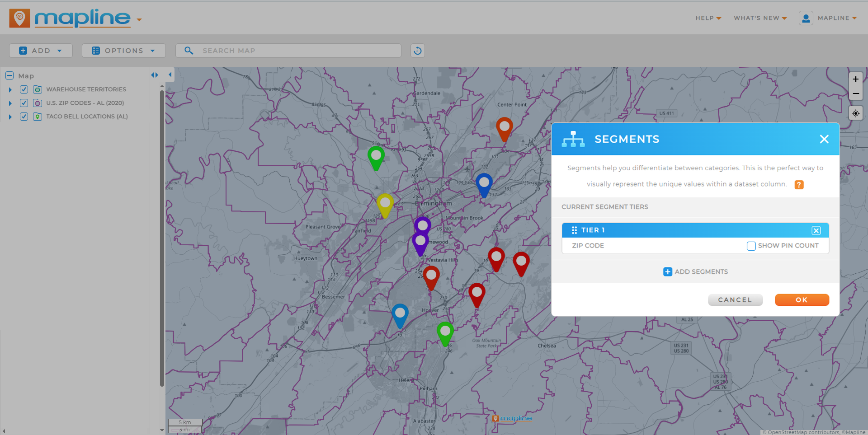Click the Cancel button
The width and height of the screenshot is (868, 435).
click(735, 300)
